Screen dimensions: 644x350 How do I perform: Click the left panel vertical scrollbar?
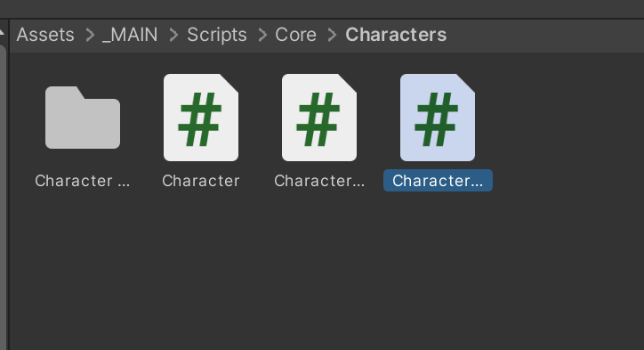(3, 198)
